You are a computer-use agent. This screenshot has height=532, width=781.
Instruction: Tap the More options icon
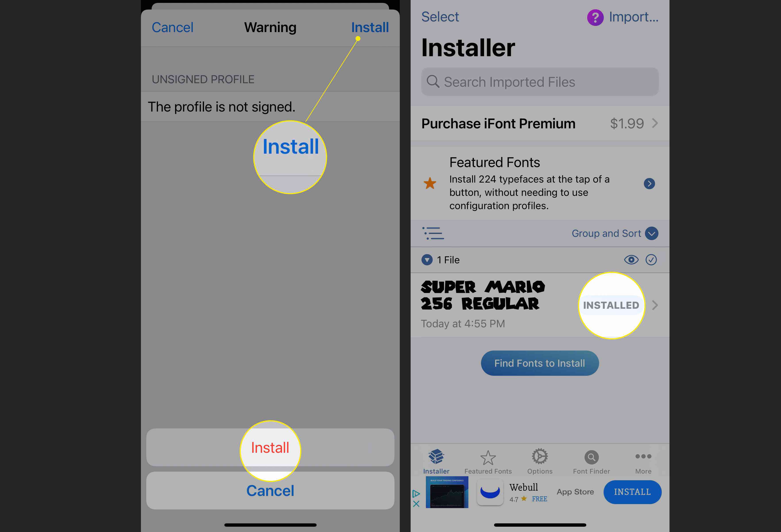643,456
